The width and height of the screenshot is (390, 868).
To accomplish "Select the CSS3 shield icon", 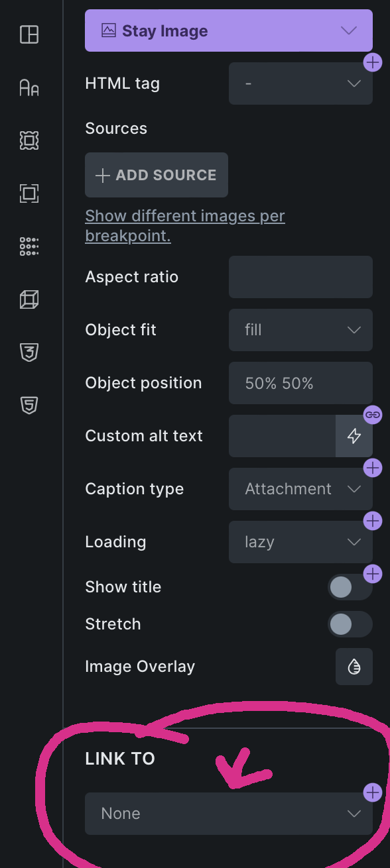I will [x=29, y=352].
